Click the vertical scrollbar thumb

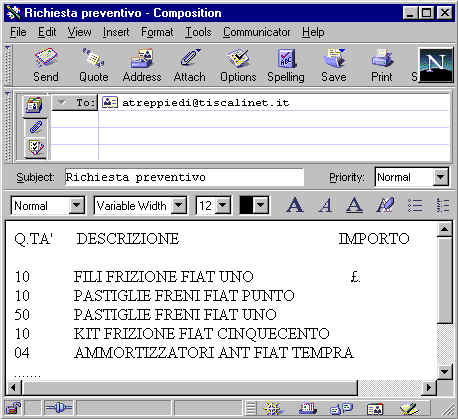(444, 280)
